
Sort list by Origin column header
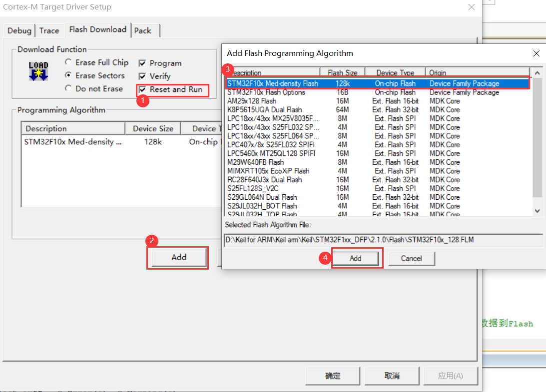coord(478,72)
